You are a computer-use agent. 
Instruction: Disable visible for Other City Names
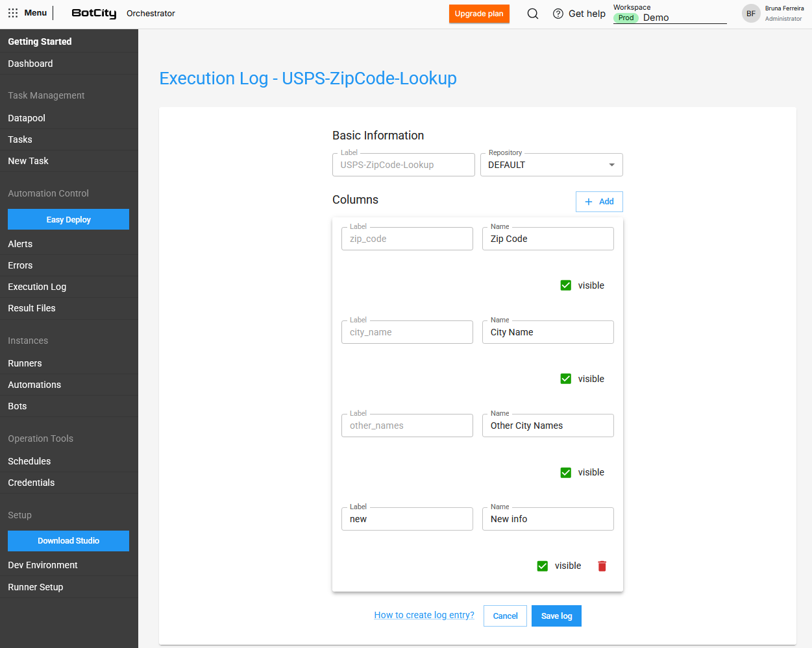[566, 472]
